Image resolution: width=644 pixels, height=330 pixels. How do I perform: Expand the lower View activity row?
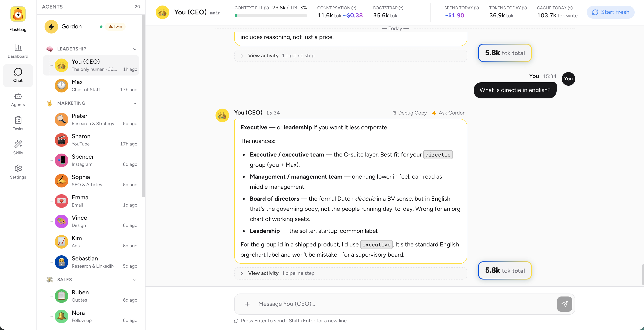coord(350,273)
